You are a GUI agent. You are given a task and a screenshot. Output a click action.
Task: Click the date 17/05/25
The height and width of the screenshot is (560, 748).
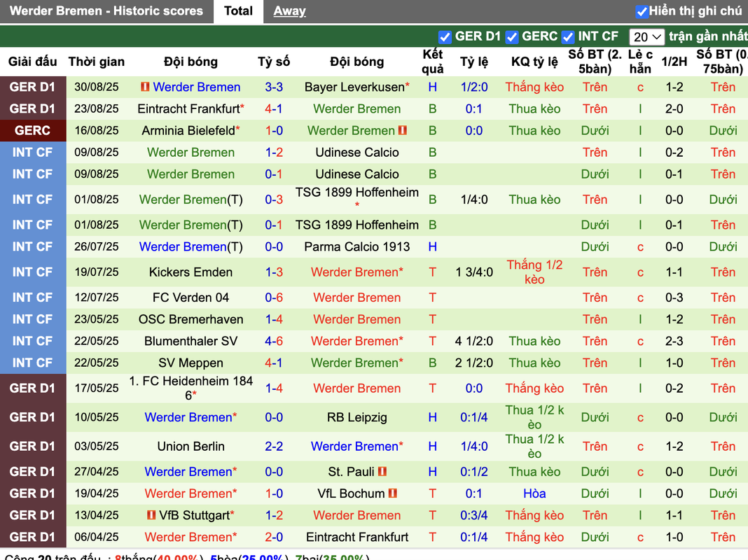point(97,388)
